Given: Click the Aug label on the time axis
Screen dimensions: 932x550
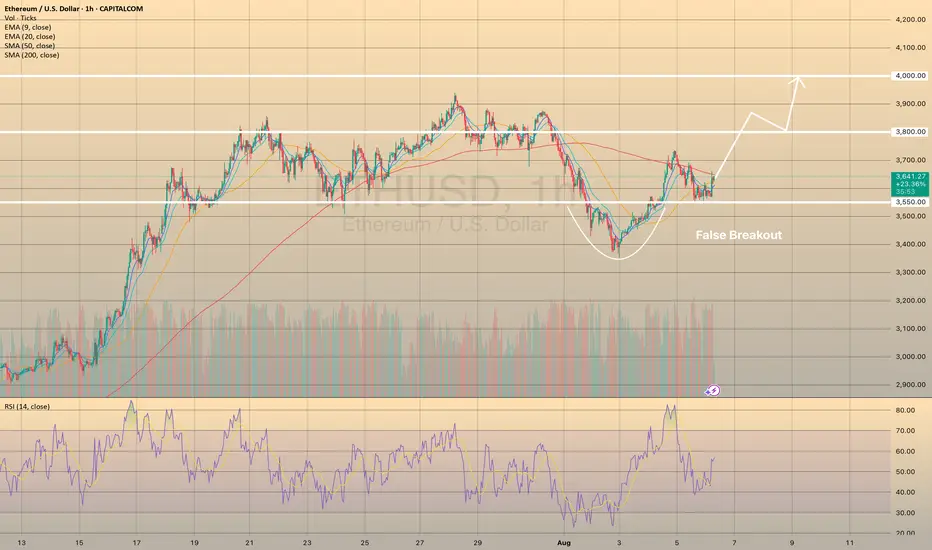Looking at the screenshot, I should (x=564, y=543).
